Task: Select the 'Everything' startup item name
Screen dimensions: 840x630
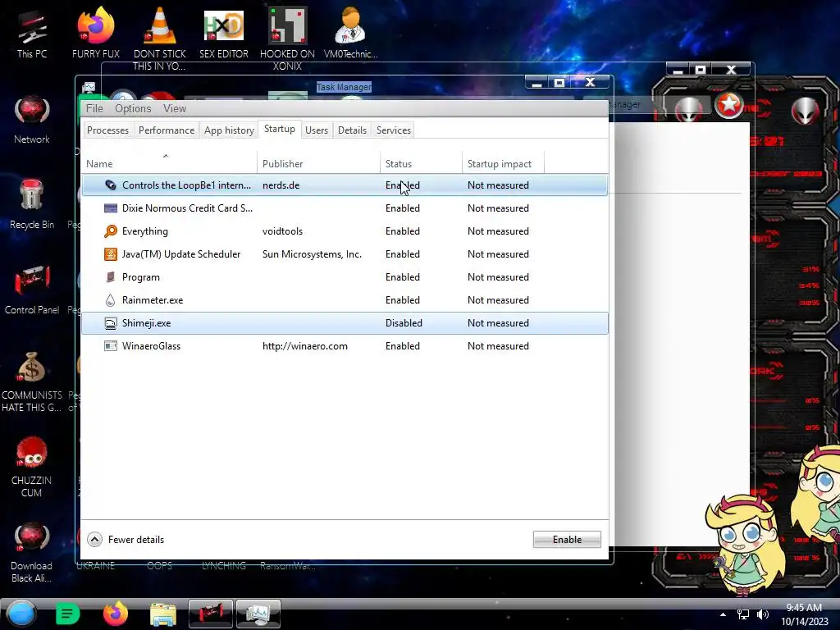Action: pos(144,231)
